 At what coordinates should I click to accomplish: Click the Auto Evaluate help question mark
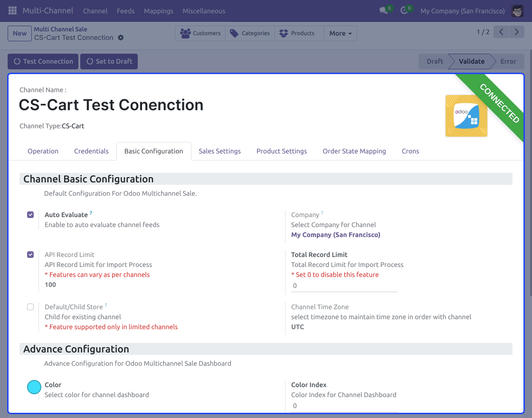pyautogui.click(x=91, y=213)
